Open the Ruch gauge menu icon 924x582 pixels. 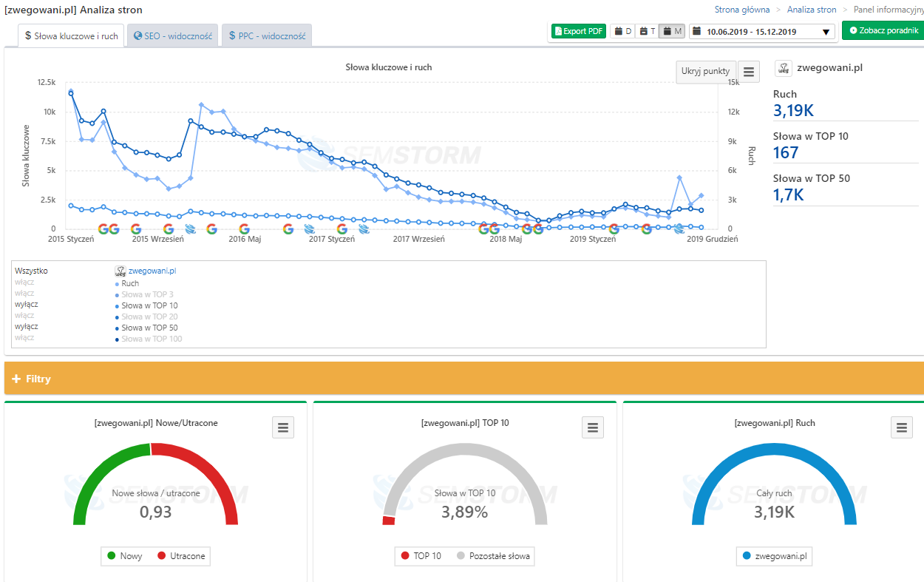tap(901, 427)
